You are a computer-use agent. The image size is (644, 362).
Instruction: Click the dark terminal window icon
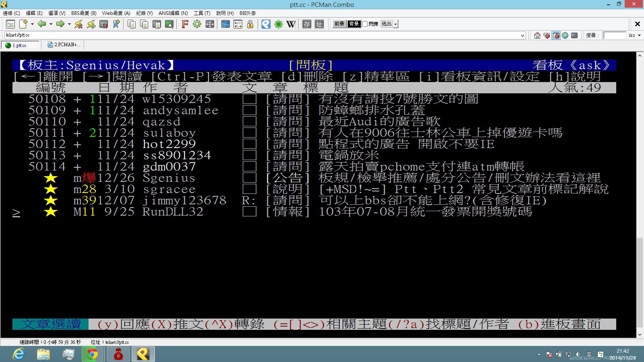[x=574, y=35]
